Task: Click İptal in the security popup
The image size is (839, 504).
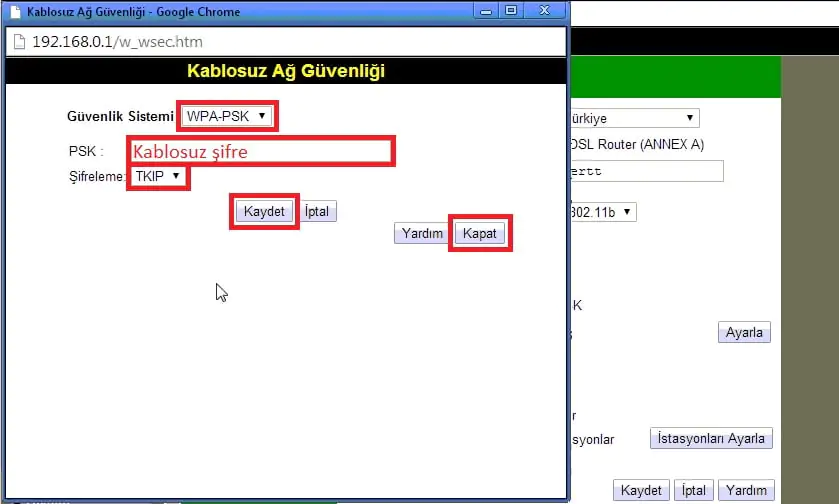Action: 317,211
